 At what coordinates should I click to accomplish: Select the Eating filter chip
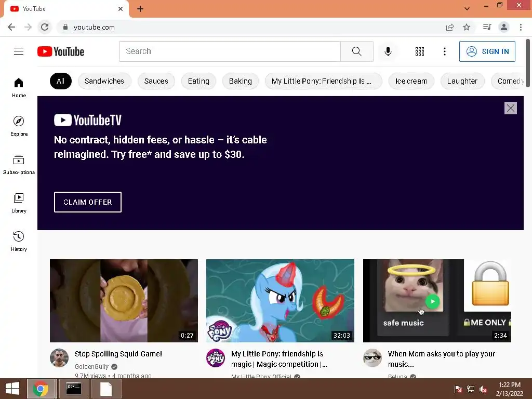coord(198,81)
